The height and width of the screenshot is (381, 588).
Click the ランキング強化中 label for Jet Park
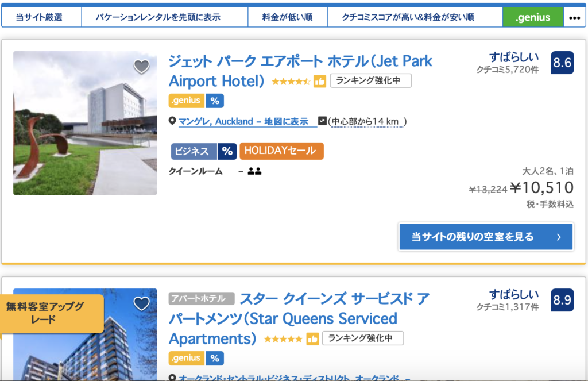[x=370, y=81]
